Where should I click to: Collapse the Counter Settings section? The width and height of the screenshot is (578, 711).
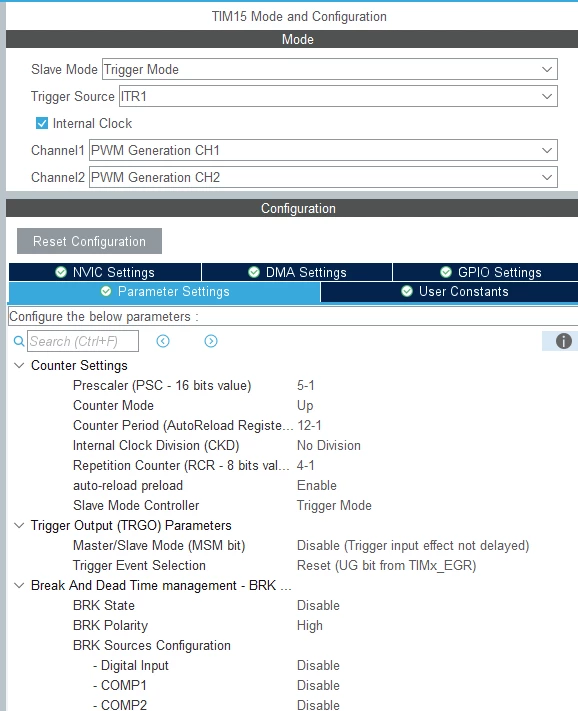[19, 365]
